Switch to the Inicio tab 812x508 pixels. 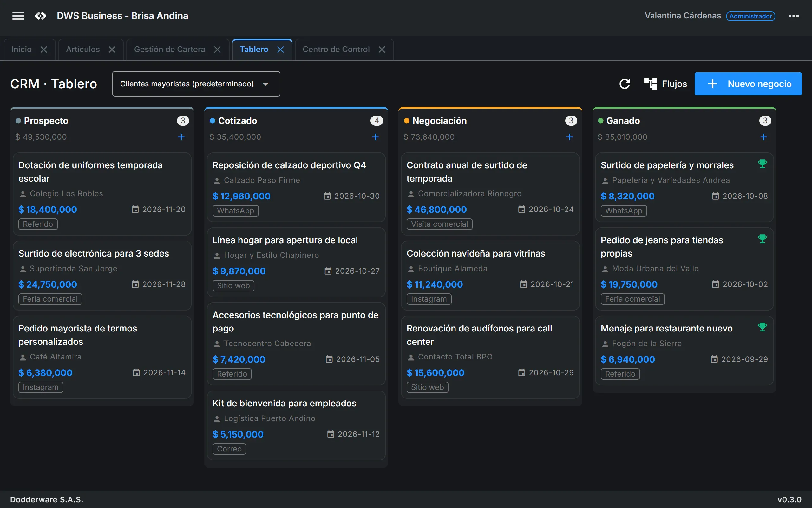click(x=22, y=50)
